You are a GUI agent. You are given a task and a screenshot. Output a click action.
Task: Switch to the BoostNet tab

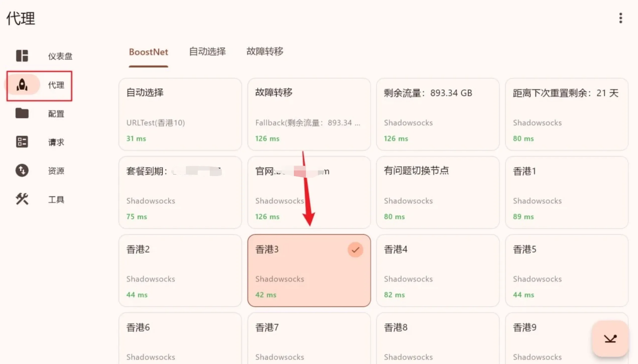pos(148,52)
